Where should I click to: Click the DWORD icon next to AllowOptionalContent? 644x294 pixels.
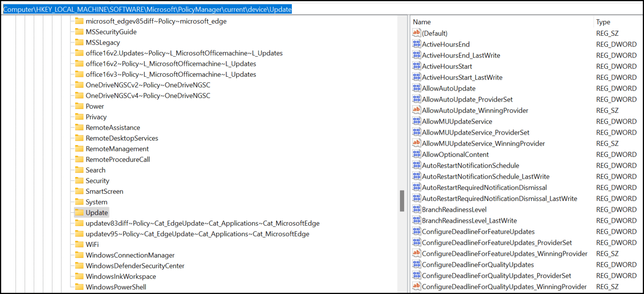(416, 154)
